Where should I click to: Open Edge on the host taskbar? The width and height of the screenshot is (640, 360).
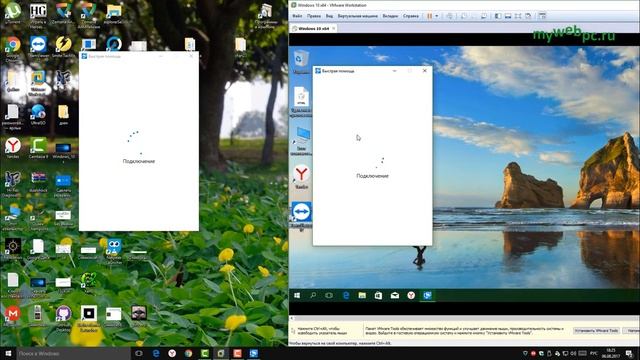[x=156, y=353]
